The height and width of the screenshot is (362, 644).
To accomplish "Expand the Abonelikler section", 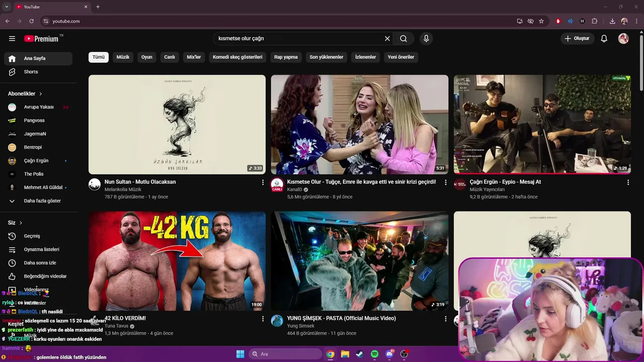I will [25, 94].
